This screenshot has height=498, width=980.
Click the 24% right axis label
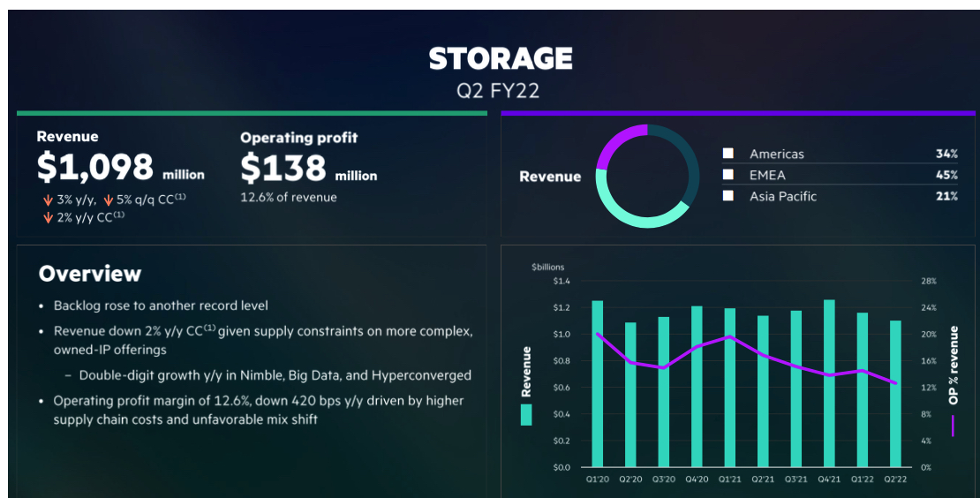tap(929, 307)
